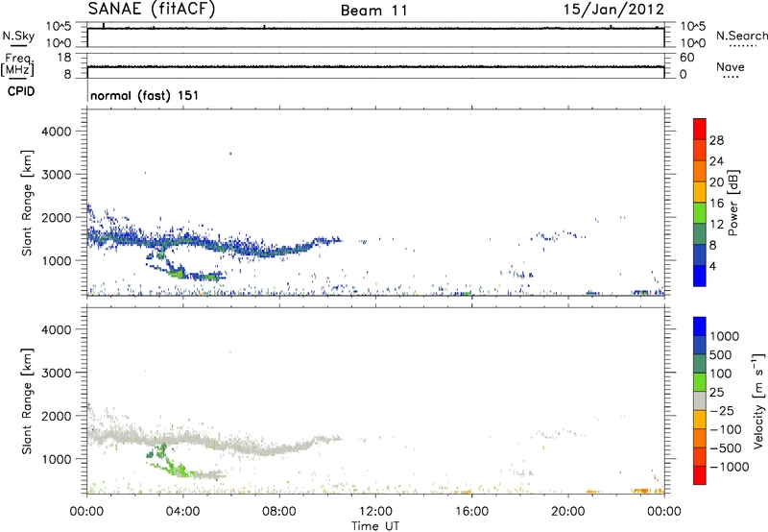The width and height of the screenshot is (768, 532).
Task: Pick the bright blue Power segment below 4
Action: [700, 276]
